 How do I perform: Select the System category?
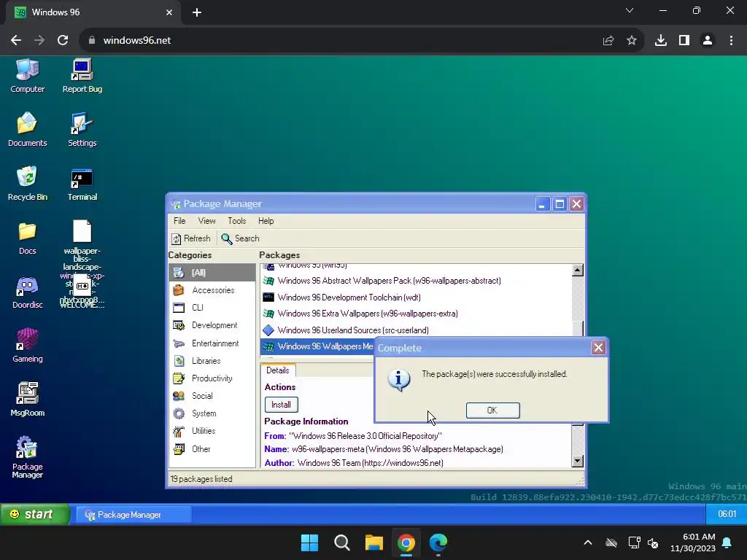click(212, 413)
